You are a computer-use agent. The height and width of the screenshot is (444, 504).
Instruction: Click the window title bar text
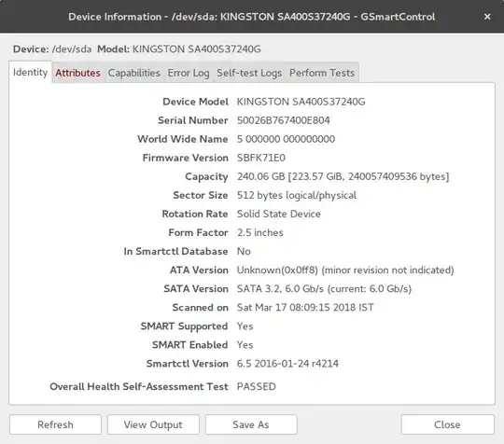click(x=251, y=17)
